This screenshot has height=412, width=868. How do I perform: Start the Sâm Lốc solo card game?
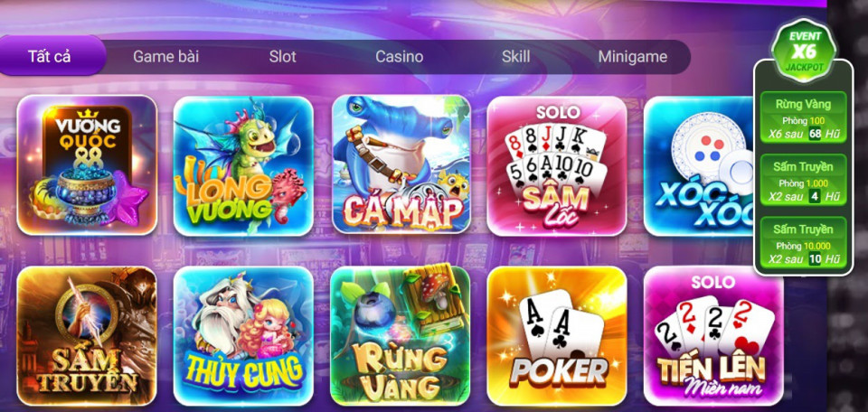point(557,166)
